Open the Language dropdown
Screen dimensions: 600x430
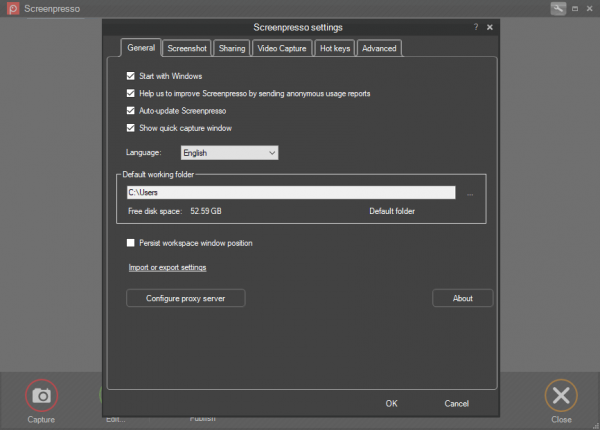coord(229,153)
